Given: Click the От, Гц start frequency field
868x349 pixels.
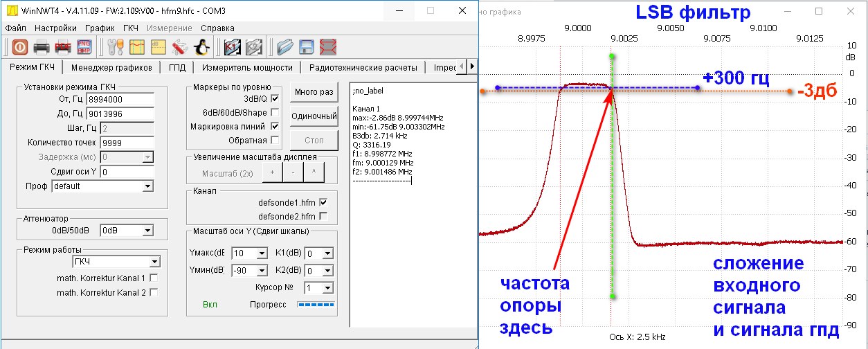Looking at the screenshot, I should [x=128, y=100].
